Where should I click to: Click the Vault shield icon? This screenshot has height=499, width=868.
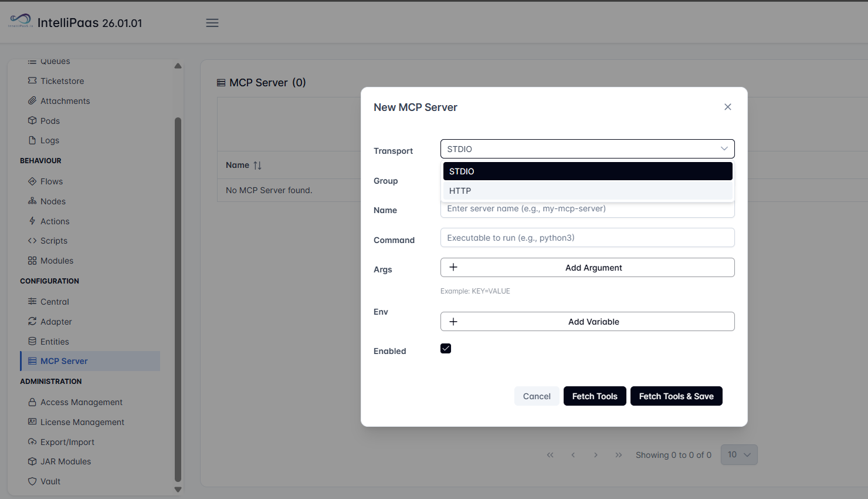tap(32, 481)
